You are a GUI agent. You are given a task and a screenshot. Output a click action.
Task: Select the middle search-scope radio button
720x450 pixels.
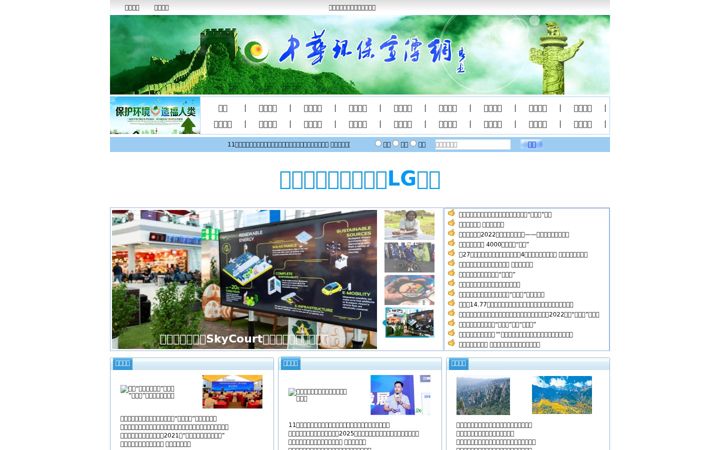click(x=396, y=144)
